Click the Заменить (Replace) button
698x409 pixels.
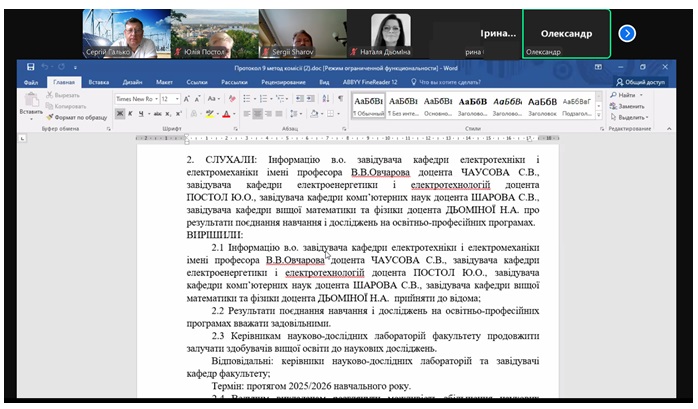pos(630,105)
